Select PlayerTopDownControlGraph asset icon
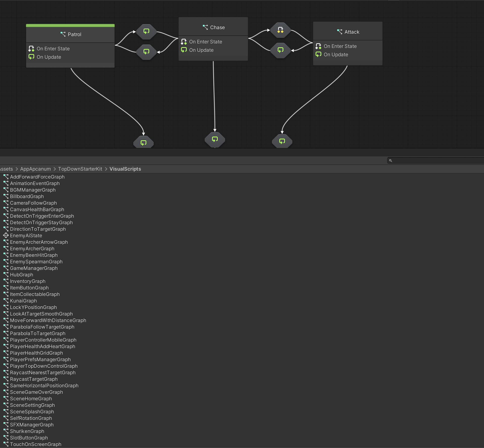 [x=6, y=366]
